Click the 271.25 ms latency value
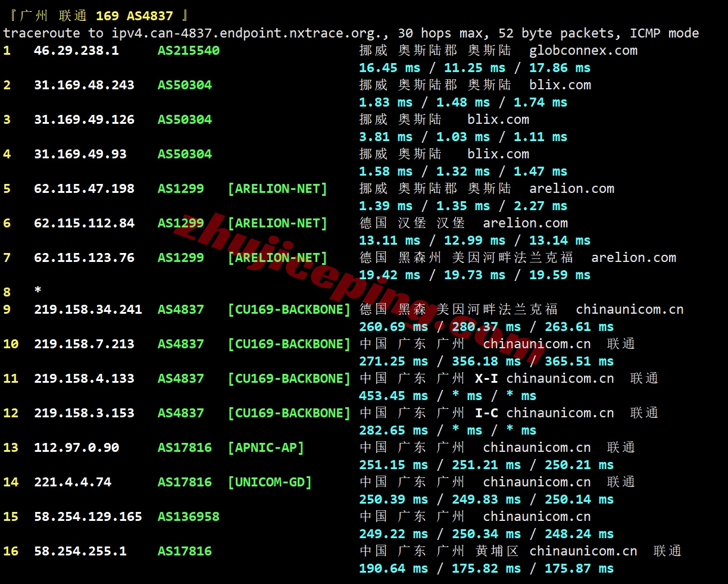Image resolution: width=728 pixels, height=584 pixels. point(393,361)
